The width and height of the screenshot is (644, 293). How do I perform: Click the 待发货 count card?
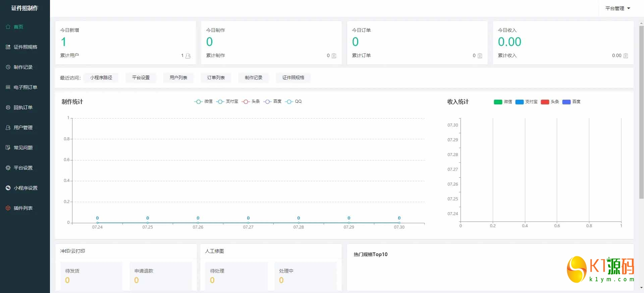coord(92,276)
